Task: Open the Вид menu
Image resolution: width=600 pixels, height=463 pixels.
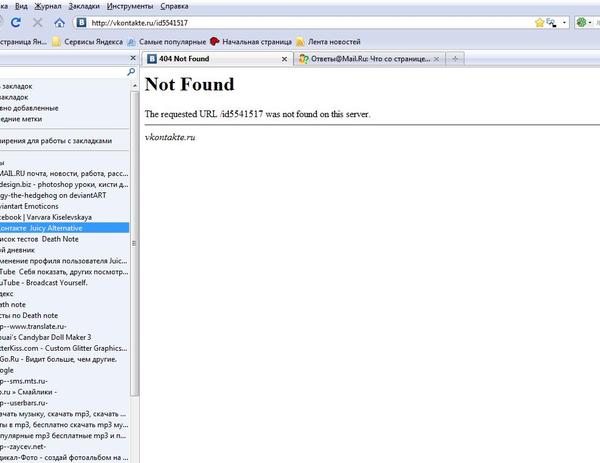Action: click(x=21, y=7)
